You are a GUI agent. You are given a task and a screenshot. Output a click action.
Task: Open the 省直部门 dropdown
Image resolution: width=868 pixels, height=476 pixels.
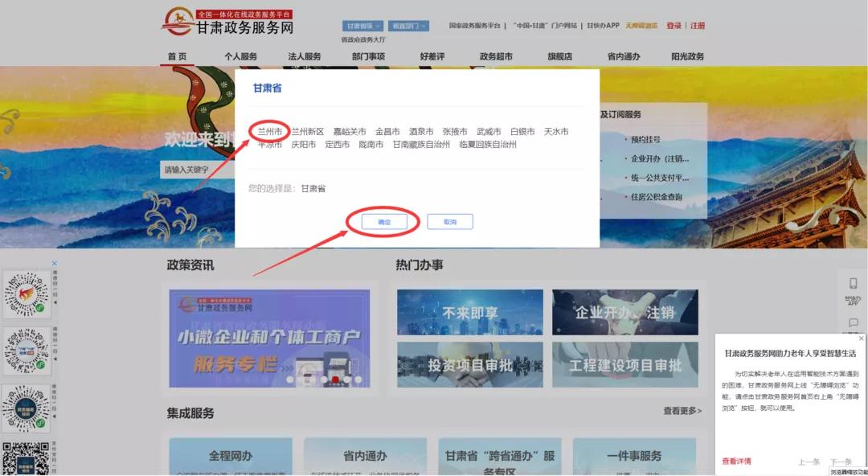(408, 25)
